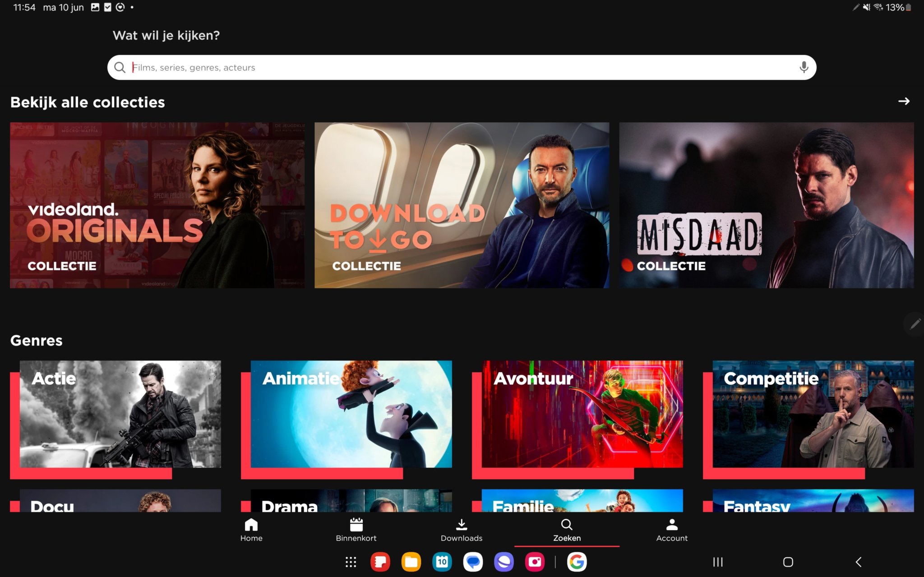This screenshot has height=577, width=924.
Task: Tap the Android home navigation button
Action: point(788,562)
